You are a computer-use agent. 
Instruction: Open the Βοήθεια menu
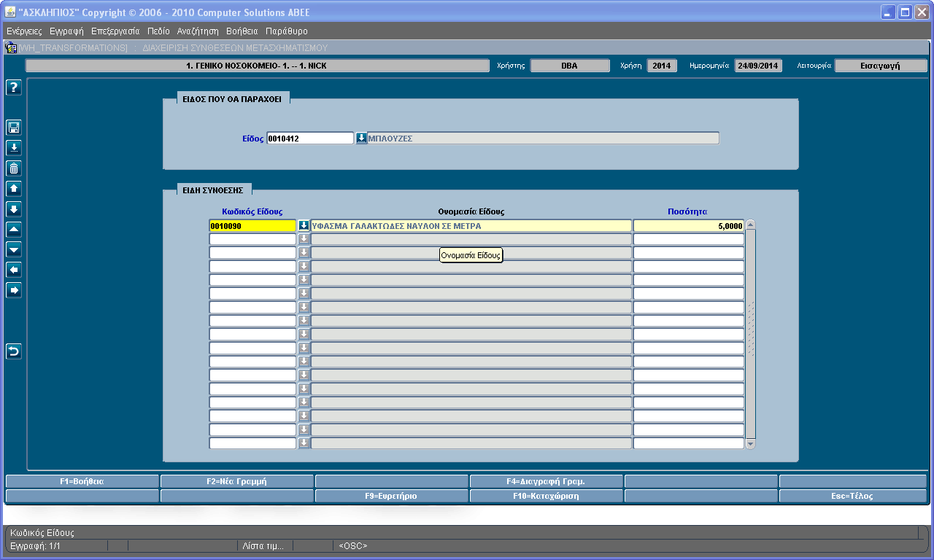tap(242, 31)
